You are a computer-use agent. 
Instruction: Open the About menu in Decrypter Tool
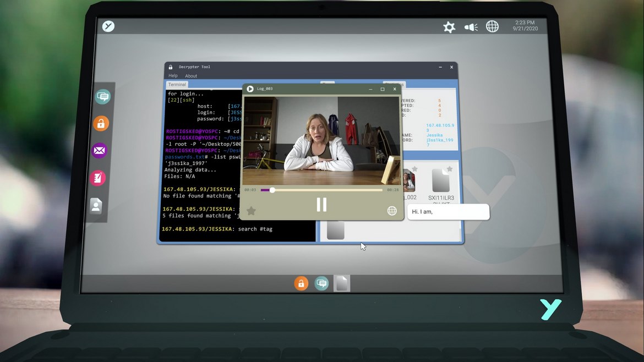(191, 76)
